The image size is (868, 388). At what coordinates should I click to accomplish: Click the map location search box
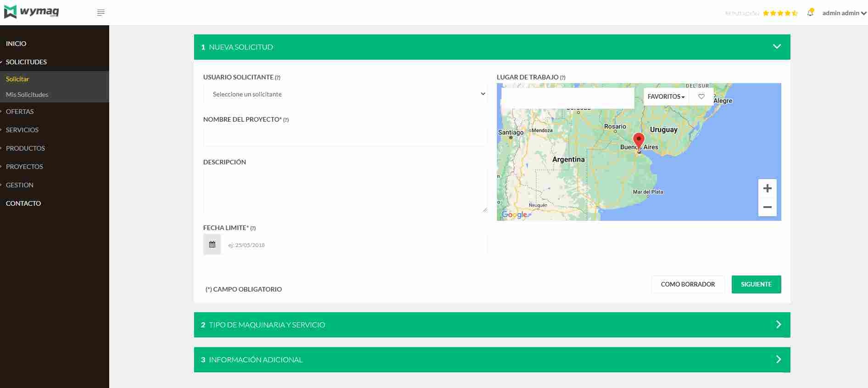point(568,98)
